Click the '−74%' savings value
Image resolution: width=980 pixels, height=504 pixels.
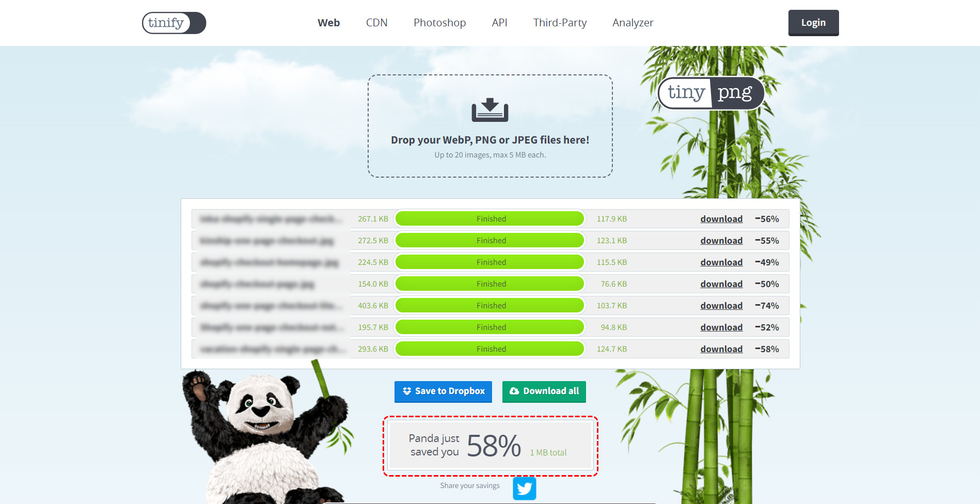[767, 306]
